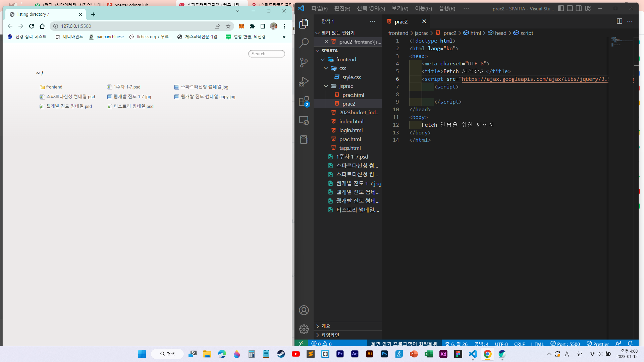Open the Explorer view in VS Code activity bar

coord(304,23)
